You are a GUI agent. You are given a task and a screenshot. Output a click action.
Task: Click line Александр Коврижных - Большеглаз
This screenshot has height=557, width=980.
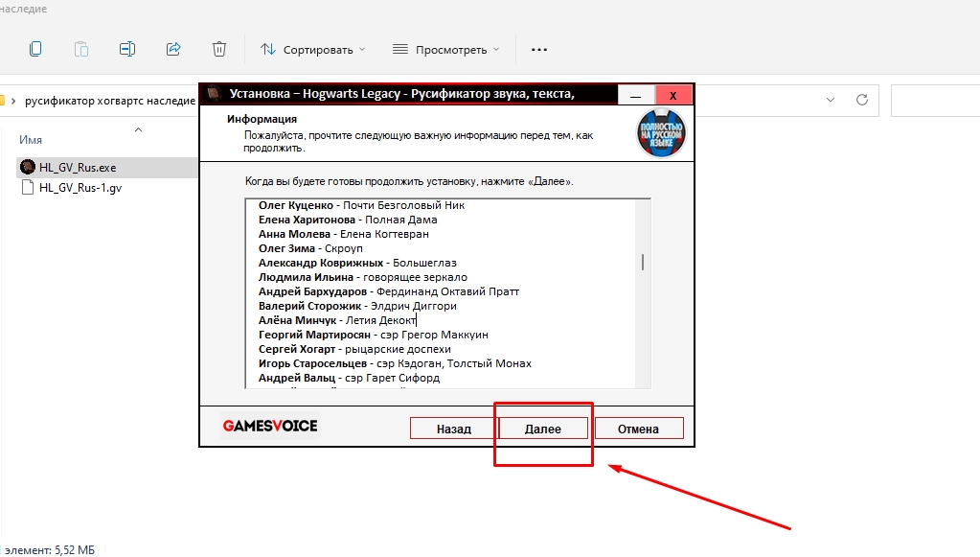click(x=357, y=263)
